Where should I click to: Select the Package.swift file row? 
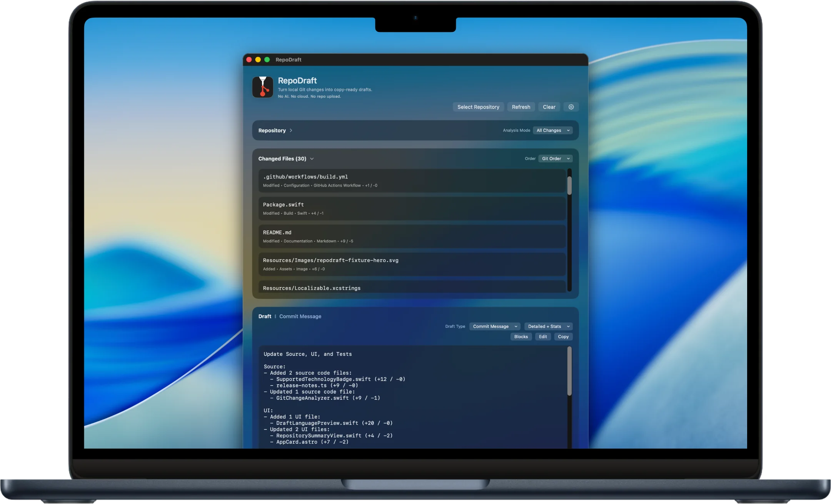click(x=412, y=209)
